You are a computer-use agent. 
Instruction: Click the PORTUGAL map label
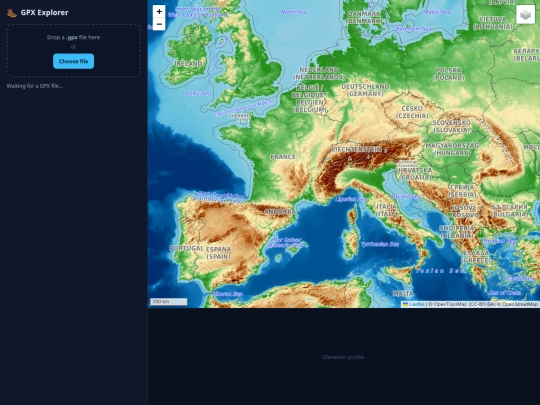(x=187, y=248)
